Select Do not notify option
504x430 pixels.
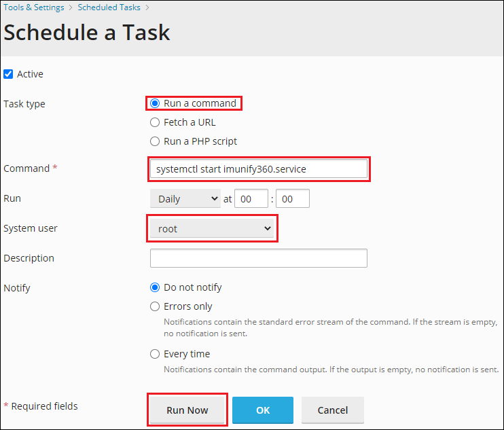pyautogui.click(x=155, y=287)
